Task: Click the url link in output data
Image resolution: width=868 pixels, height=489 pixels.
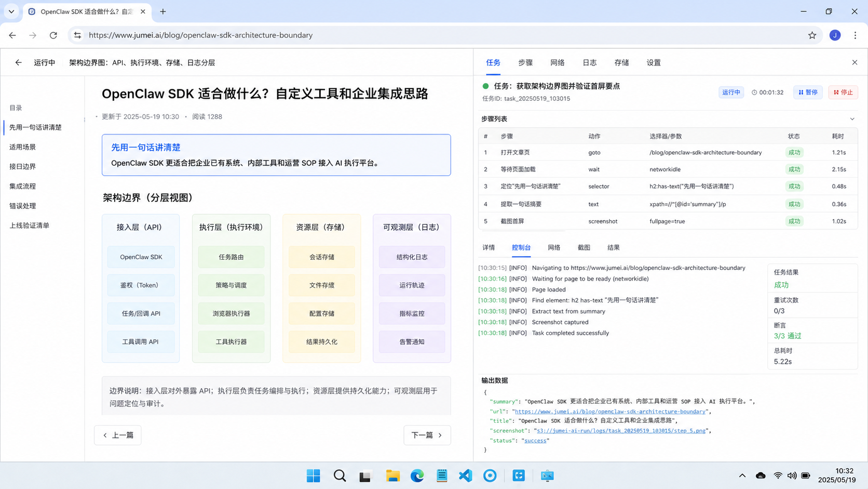Action: (610, 411)
